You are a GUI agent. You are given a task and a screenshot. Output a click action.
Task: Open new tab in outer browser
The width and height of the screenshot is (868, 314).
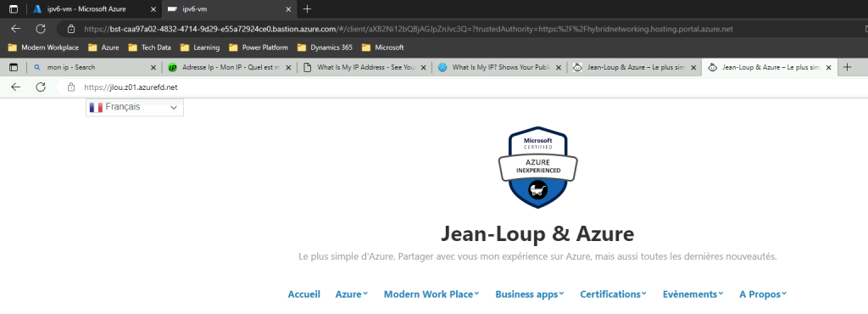(308, 8)
